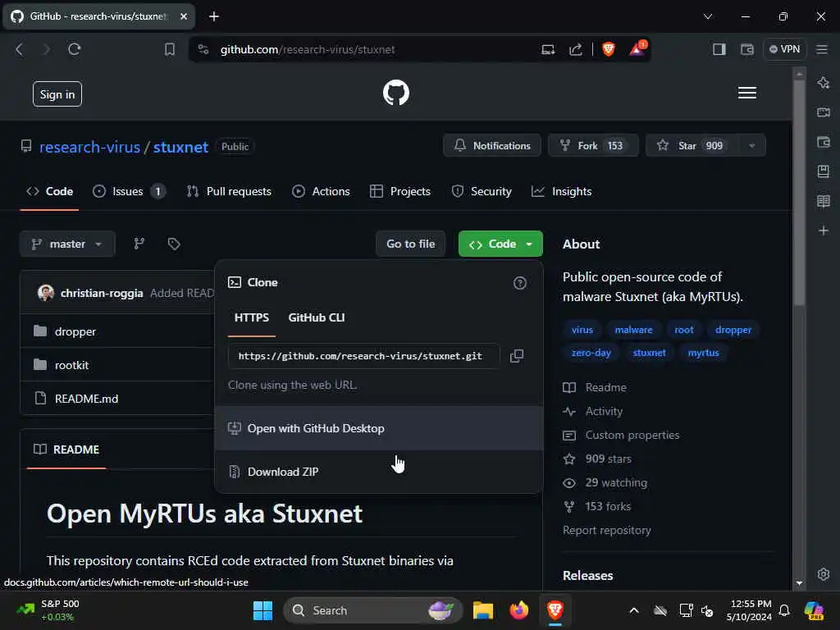Open the Brave Wallet icon in the toolbar
This screenshot has height=630, width=840.
point(746,49)
